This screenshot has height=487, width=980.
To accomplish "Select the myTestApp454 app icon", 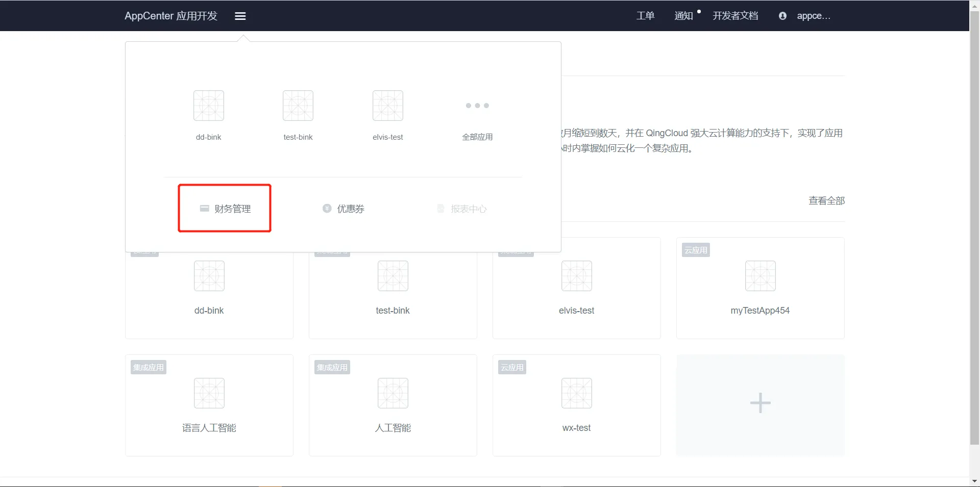I will pyautogui.click(x=760, y=276).
